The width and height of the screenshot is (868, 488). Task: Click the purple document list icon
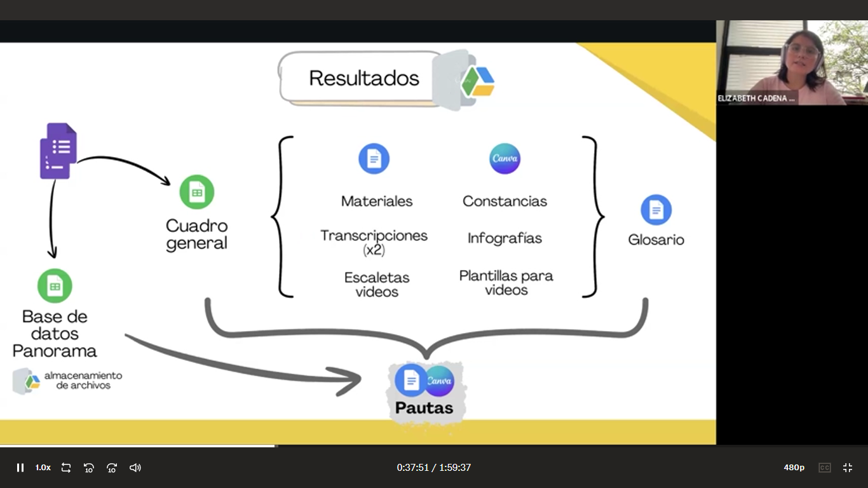(58, 150)
